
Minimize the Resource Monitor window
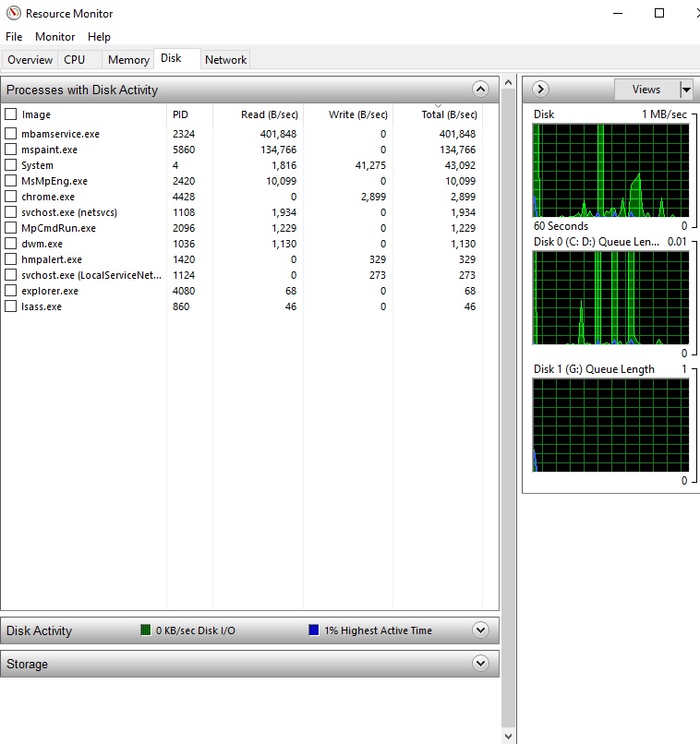(x=618, y=13)
